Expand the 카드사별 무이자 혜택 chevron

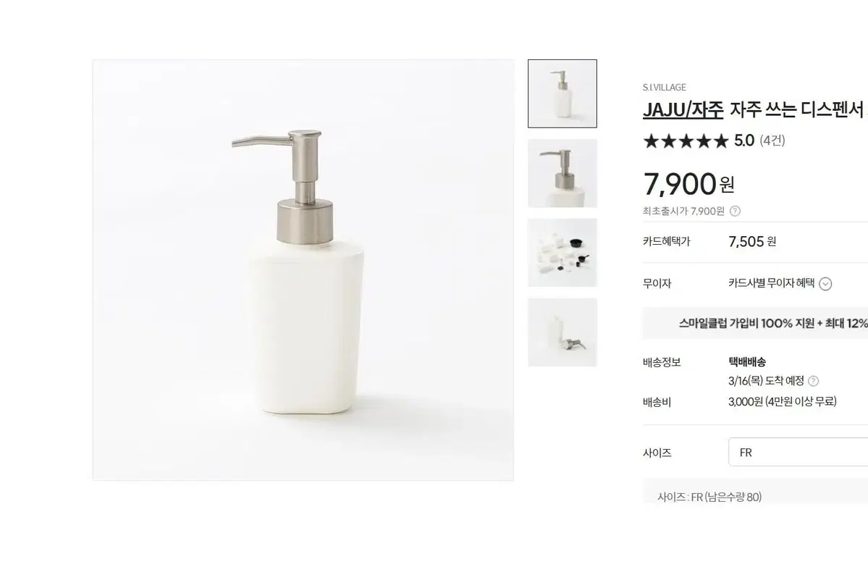click(825, 284)
